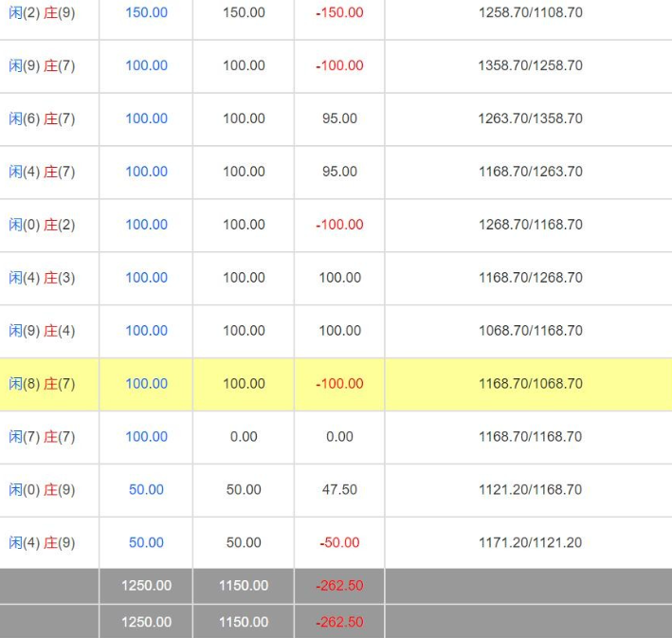
Task: Open the 闲(9) 庄(4) result link
Action: pyautogui.click(x=42, y=332)
